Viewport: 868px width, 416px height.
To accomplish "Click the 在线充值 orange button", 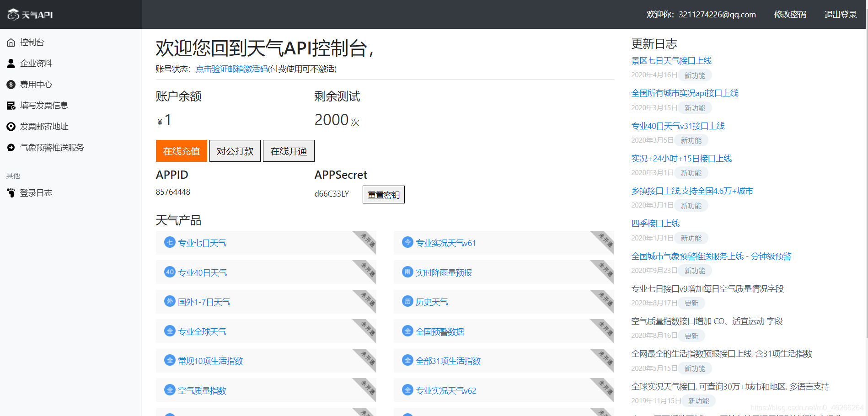I will (x=182, y=151).
